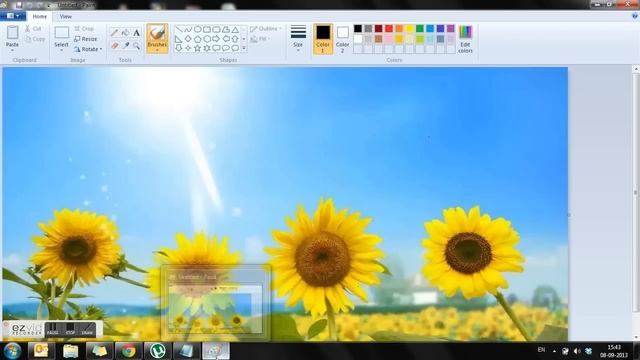Pick the green palette swatch

(420, 28)
